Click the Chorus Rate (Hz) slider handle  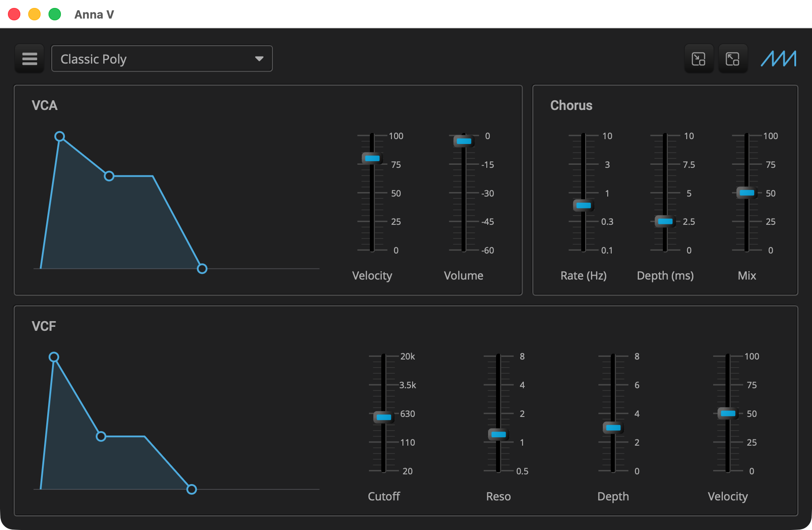pos(583,205)
